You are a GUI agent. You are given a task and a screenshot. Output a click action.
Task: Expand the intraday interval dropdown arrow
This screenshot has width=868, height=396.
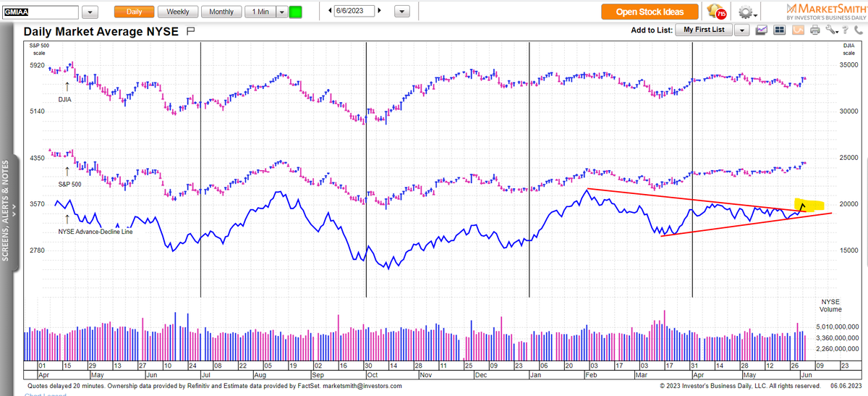coord(281,12)
